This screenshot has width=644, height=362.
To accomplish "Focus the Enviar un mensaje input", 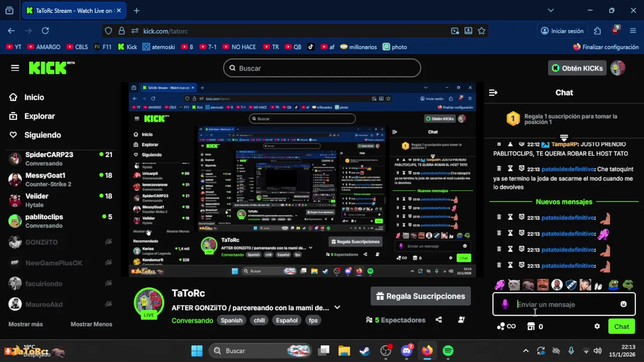I will coord(564,304).
